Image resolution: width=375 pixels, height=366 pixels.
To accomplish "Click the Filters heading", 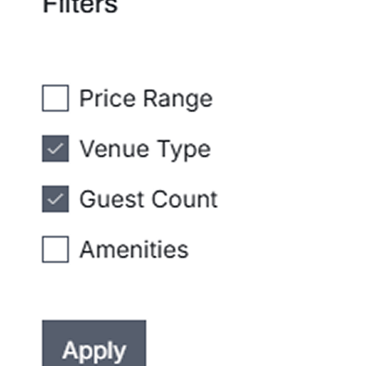I will (80, 6).
